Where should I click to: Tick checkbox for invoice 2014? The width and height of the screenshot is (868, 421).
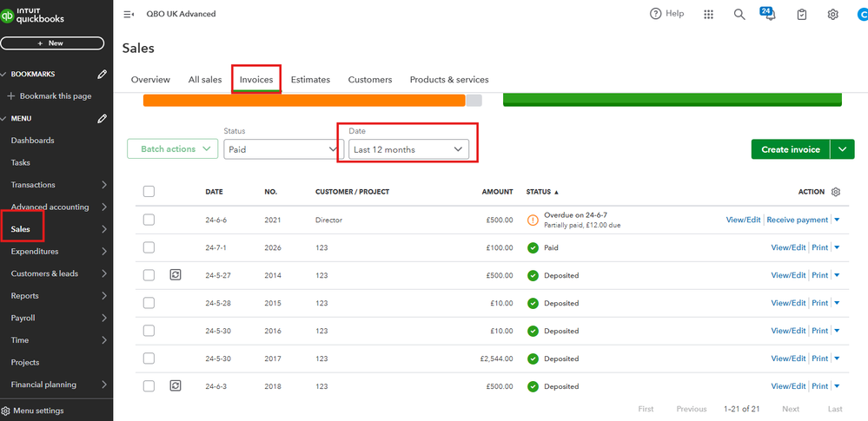(x=149, y=275)
